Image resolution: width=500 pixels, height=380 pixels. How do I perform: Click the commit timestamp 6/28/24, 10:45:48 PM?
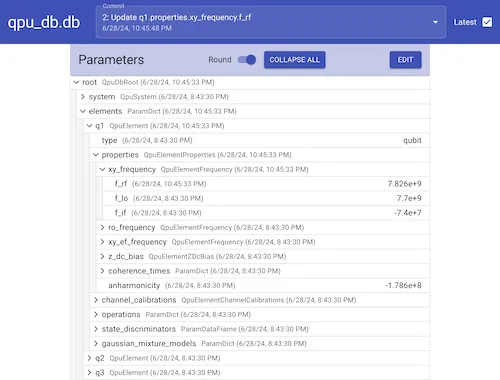click(137, 28)
